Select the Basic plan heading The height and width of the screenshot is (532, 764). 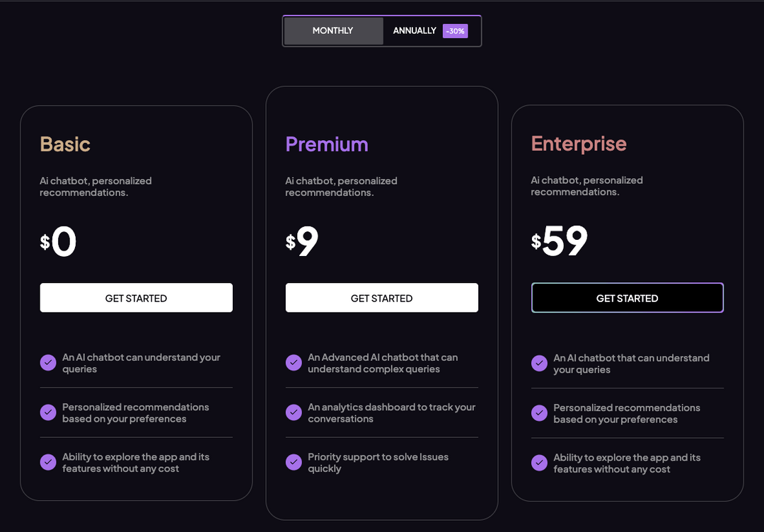pos(64,144)
